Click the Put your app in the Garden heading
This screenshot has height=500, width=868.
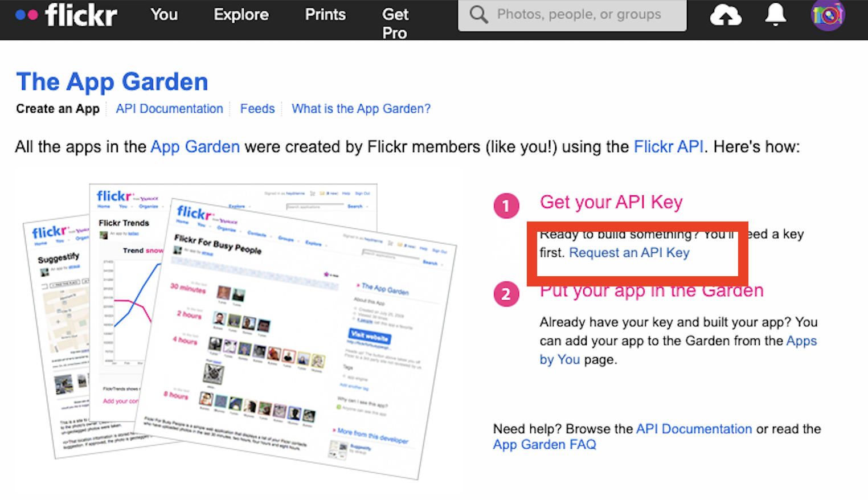tap(651, 290)
